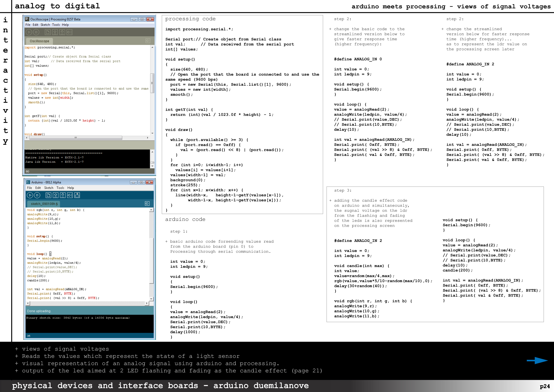Click New sketch icon in Arduino toolbar
The image size is (554, 392).
pos(48,195)
